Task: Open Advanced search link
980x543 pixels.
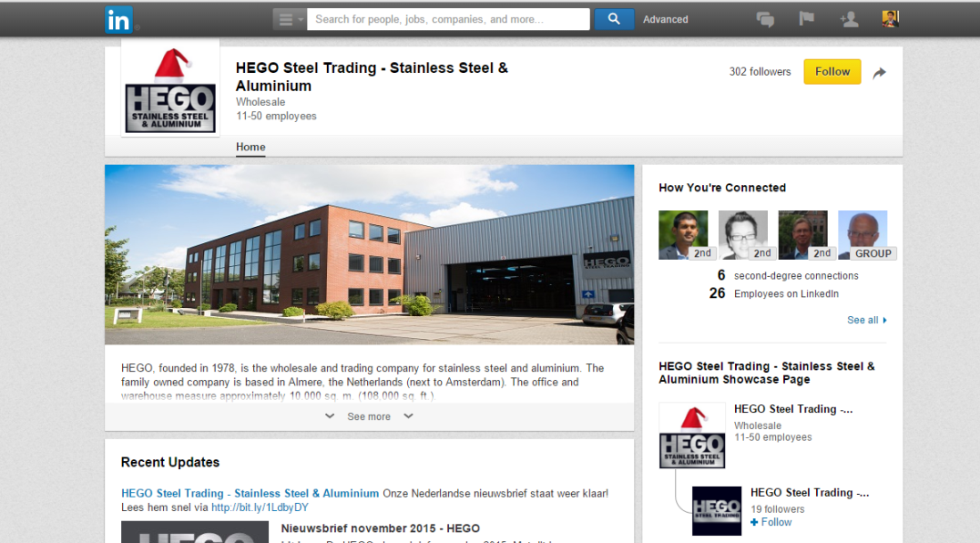Action: (666, 19)
